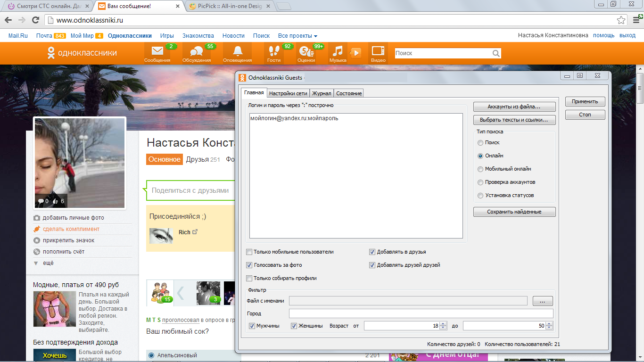Open new tab in Chrome

pos(283,7)
